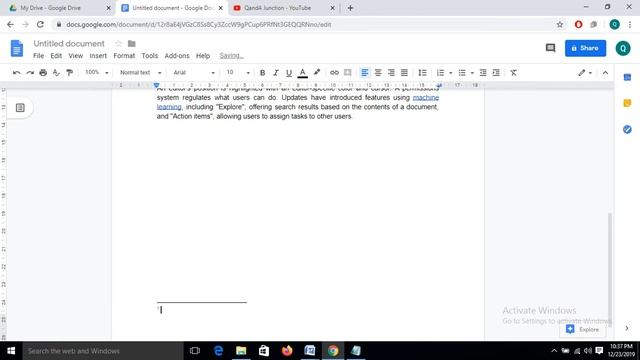Click the Explore button
Screen dimensions: 640x360
coord(582,329)
